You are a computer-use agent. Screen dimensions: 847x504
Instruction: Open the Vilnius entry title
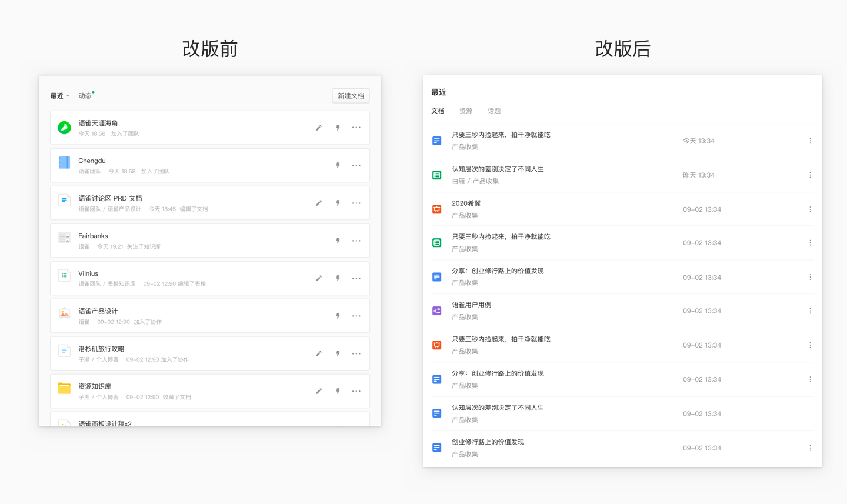tap(88, 273)
